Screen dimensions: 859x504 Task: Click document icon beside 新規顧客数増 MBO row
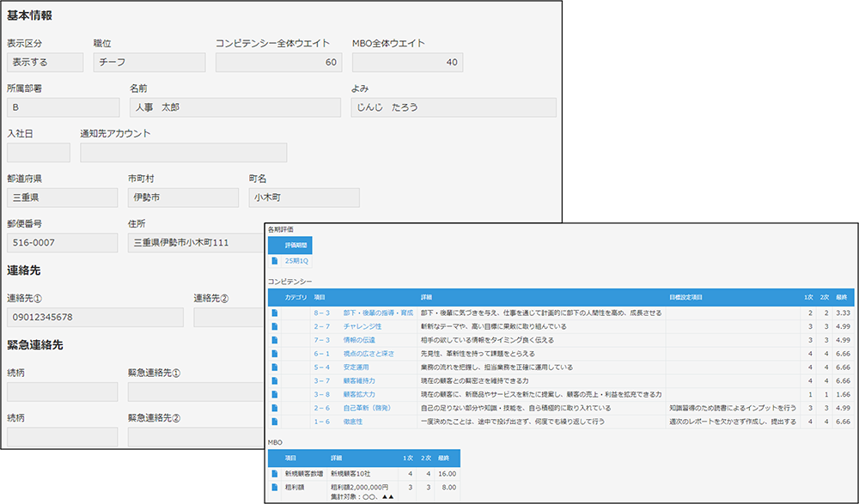coord(275,473)
